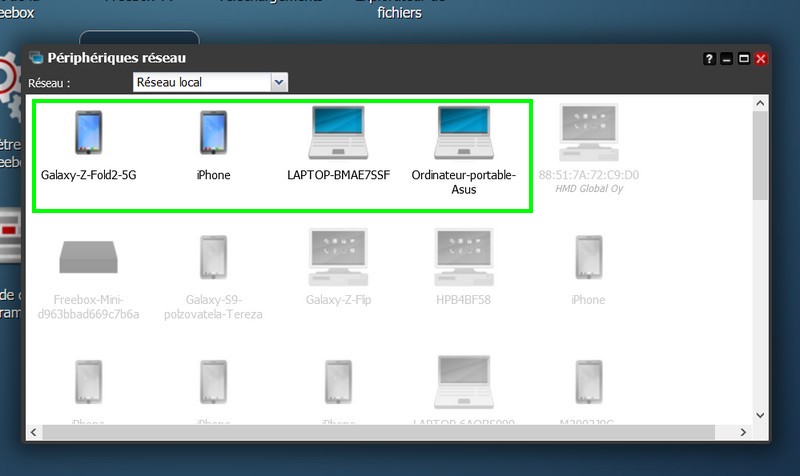Maximize the Périphériques réseau window
800x476 pixels.
(744, 59)
